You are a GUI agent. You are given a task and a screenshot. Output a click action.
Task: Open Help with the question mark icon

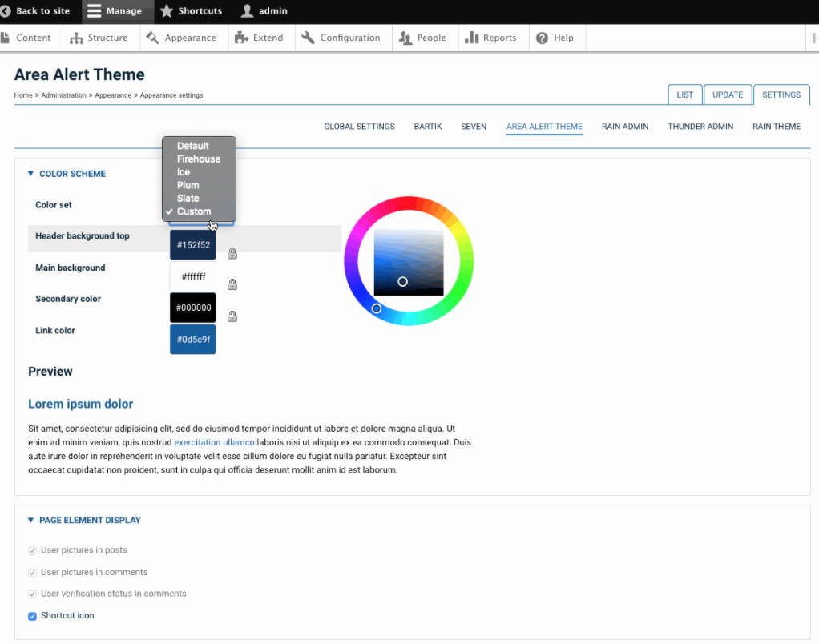tap(542, 38)
